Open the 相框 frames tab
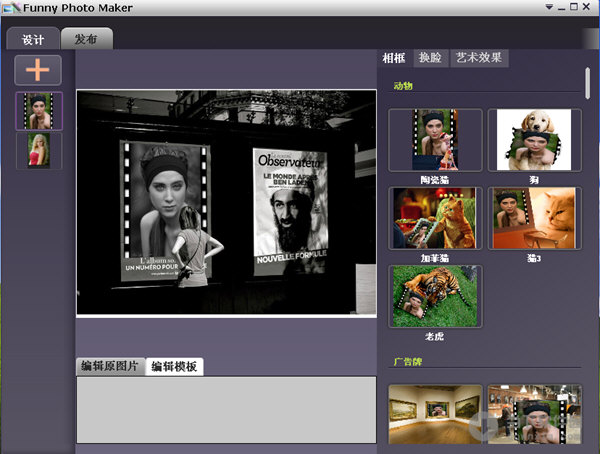The width and height of the screenshot is (600, 454). click(x=394, y=58)
